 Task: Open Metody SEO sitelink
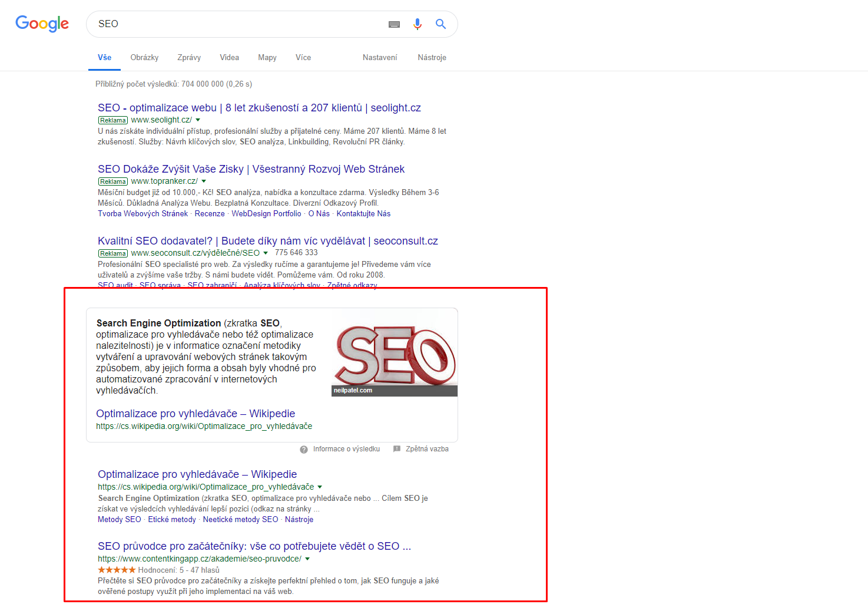tap(120, 520)
